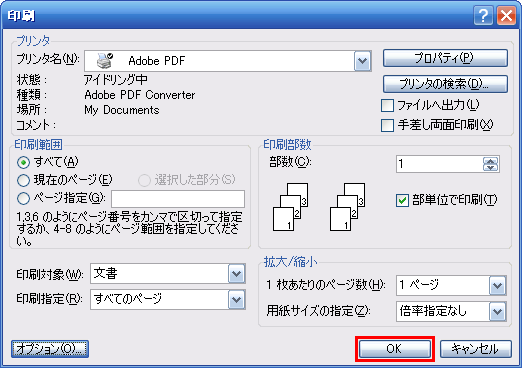The height and width of the screenshot is (368, 522).
Task: Close the print dialog with the X
Action: [x=506, y=15]
